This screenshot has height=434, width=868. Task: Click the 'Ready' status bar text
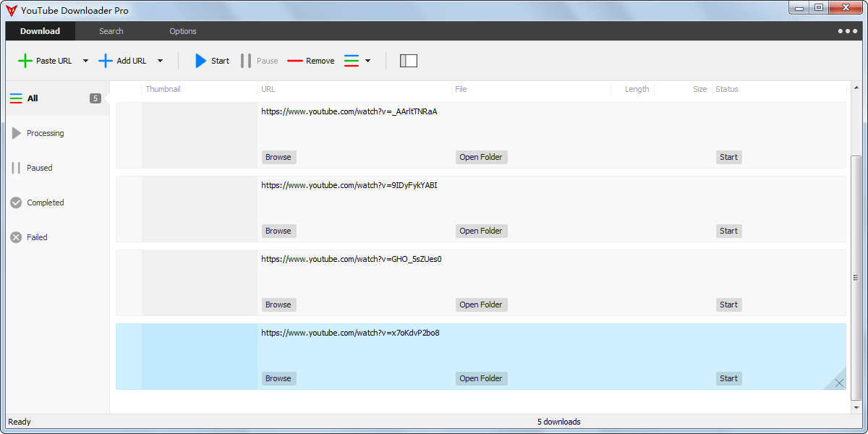tap(20, 422)
